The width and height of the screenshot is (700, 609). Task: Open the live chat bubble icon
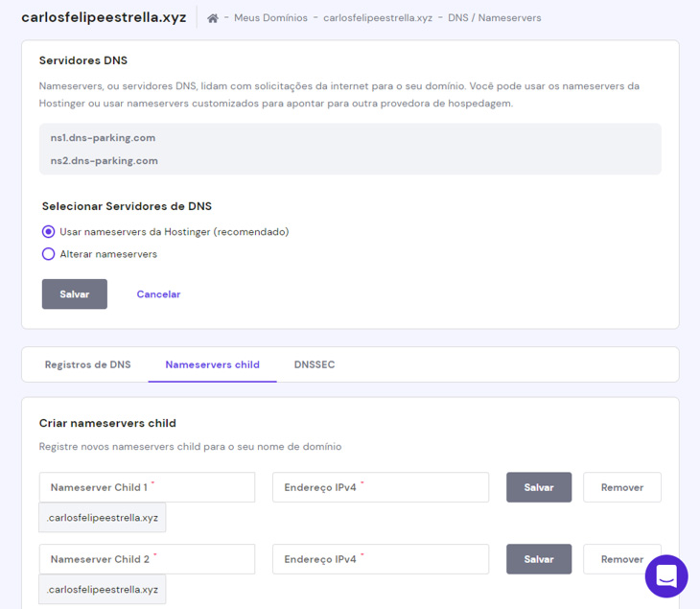[666, 576]
